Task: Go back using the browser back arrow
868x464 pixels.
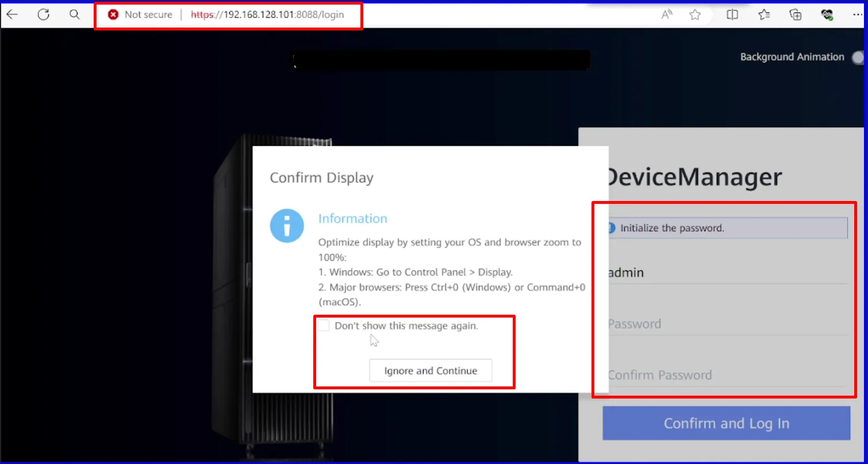Action: tap(12, 15)
